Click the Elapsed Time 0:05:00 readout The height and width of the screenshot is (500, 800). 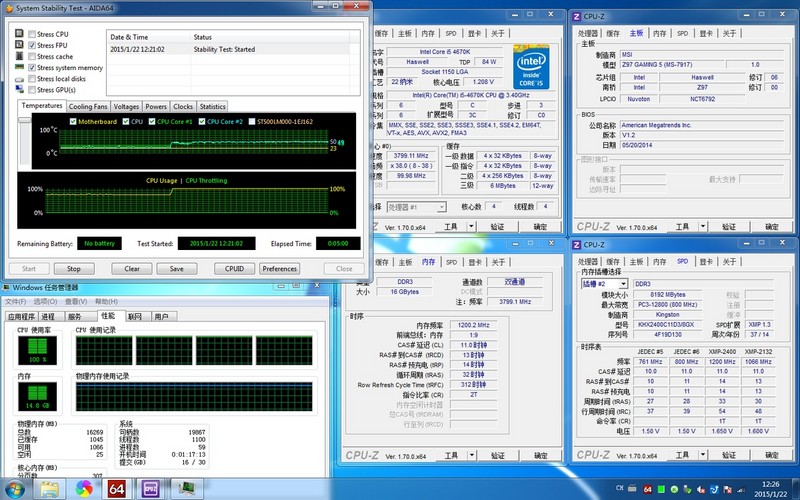point(338,243)
